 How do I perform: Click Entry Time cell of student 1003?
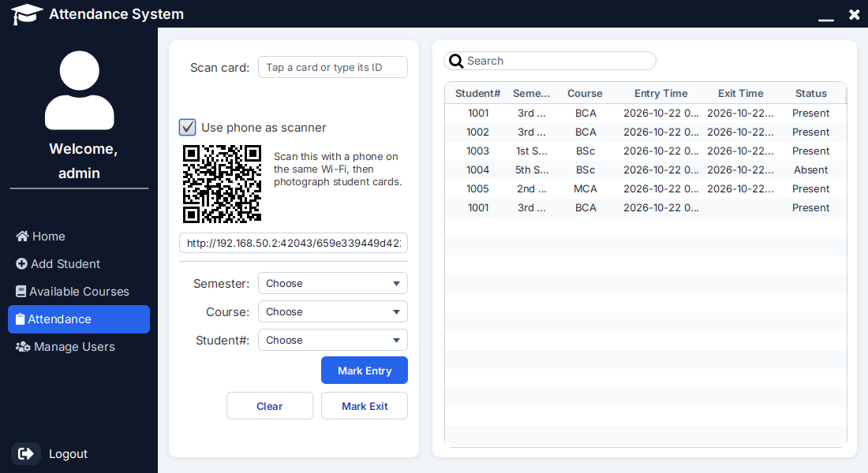coord(661,151)
